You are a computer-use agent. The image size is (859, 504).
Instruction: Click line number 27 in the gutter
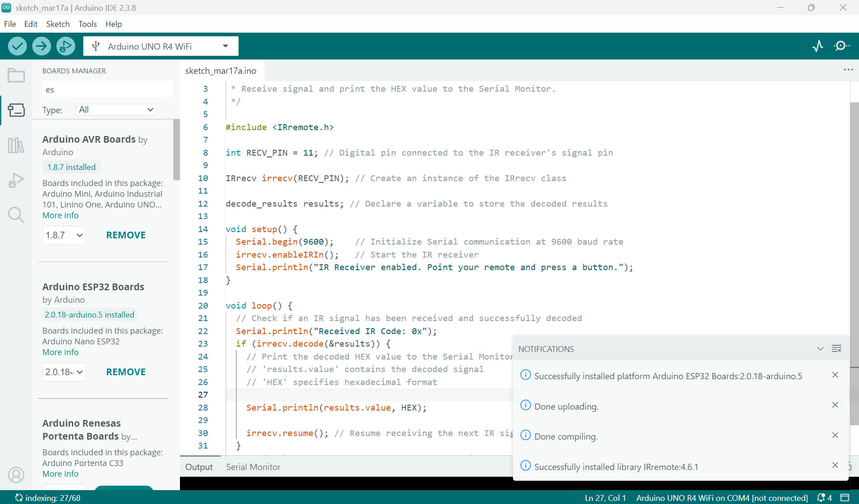[x=203, y=395]
